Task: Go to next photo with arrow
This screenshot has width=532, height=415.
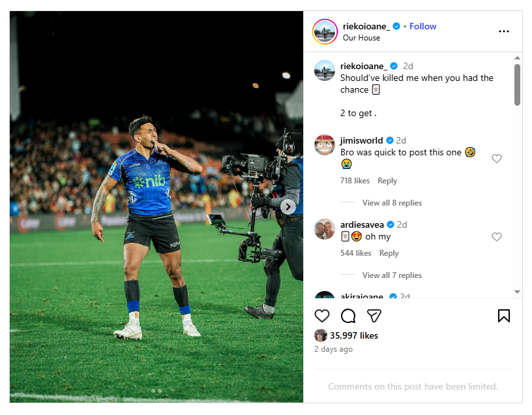Action: pyautogui.click(x=288, y=207)
